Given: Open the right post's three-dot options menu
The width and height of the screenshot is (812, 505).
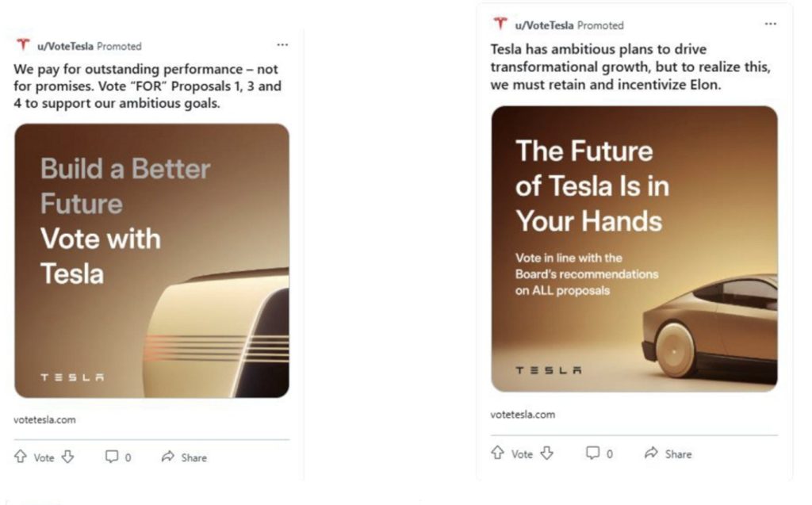Looking at the screenshot, I should click(x=770, y=24).
